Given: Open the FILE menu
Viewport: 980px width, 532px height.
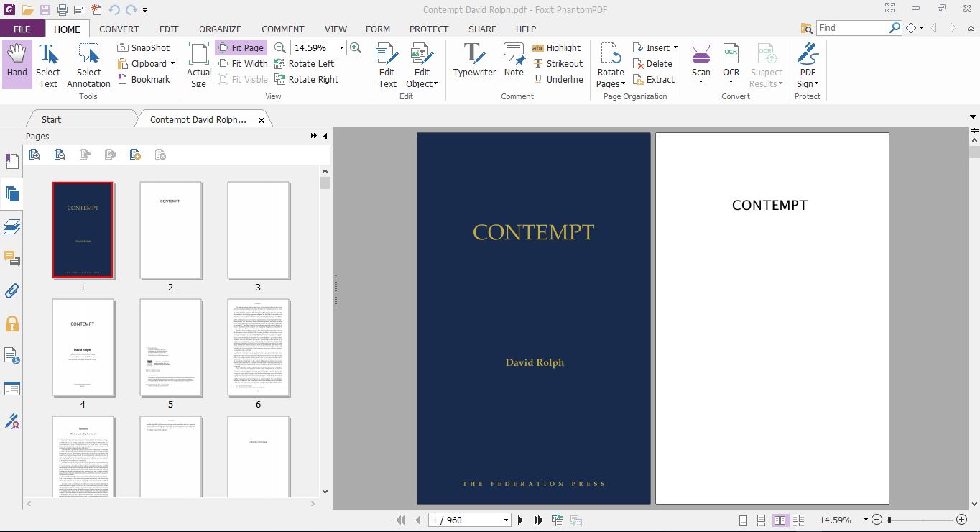Looking at the screenshot, I should coord(22,29).
